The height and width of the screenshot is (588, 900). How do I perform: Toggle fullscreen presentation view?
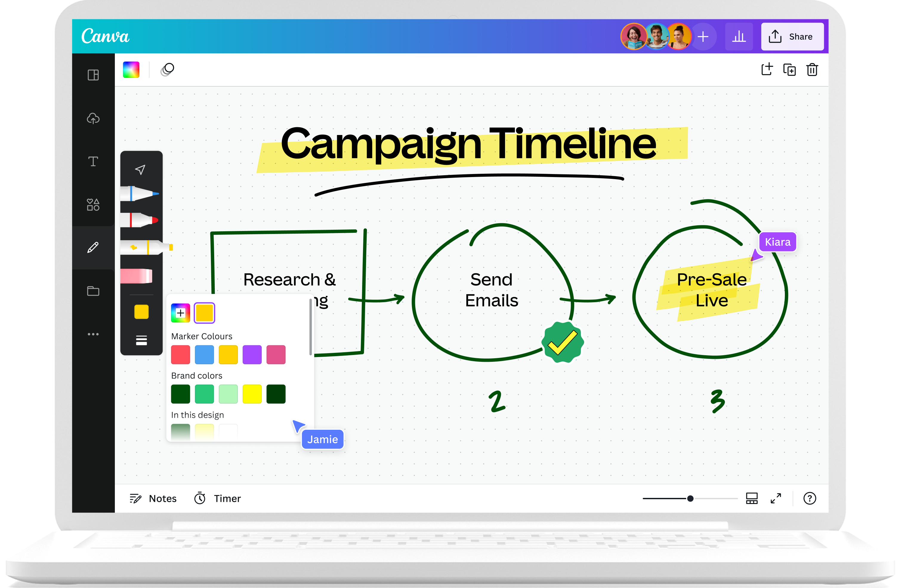point(778,497)
